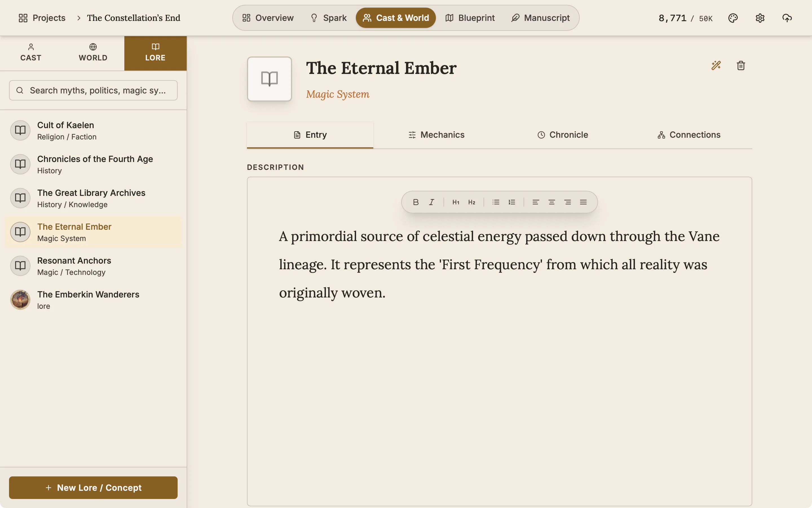This screenshot has height=508, width=812.
Task: Apply Heading 1 style
Action: [x=456, y=202]
